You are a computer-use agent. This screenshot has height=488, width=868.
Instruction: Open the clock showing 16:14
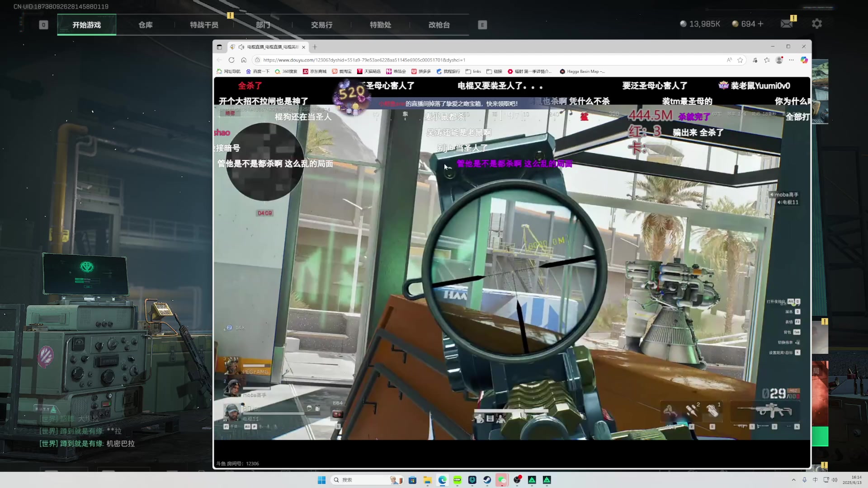(x=852, y=480)
